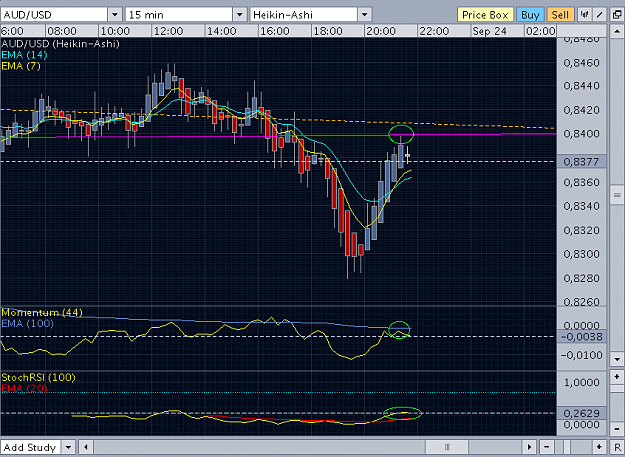Click the Add Study field
Screen dimensions: 625x457
pos(31,447)
